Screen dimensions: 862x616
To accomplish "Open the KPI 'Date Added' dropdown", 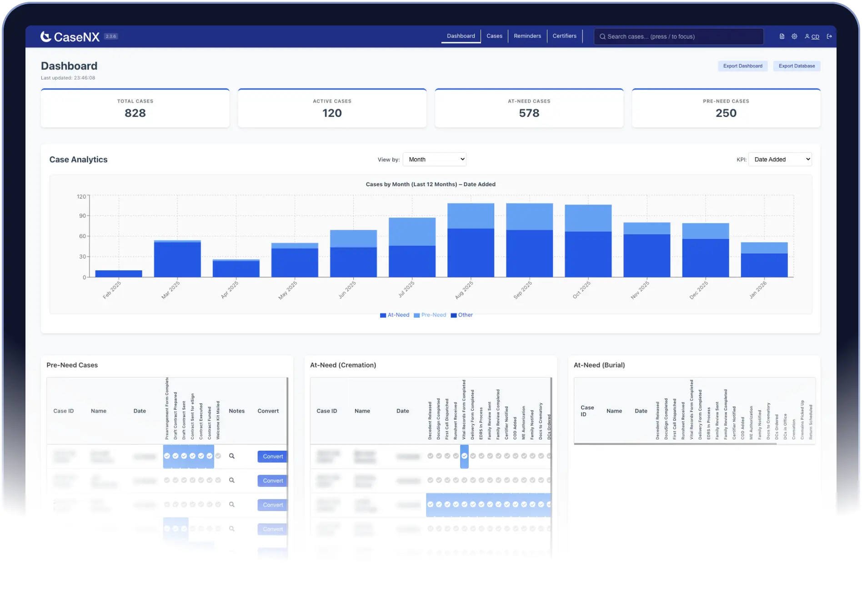I will (780, 159).
